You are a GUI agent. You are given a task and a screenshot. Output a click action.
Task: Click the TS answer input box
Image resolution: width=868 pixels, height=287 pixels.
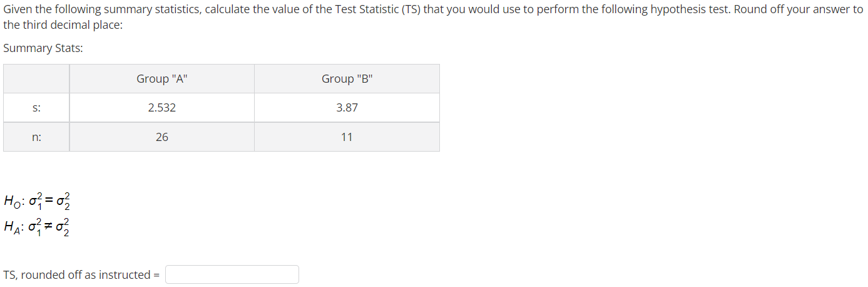tap(232, 274)
